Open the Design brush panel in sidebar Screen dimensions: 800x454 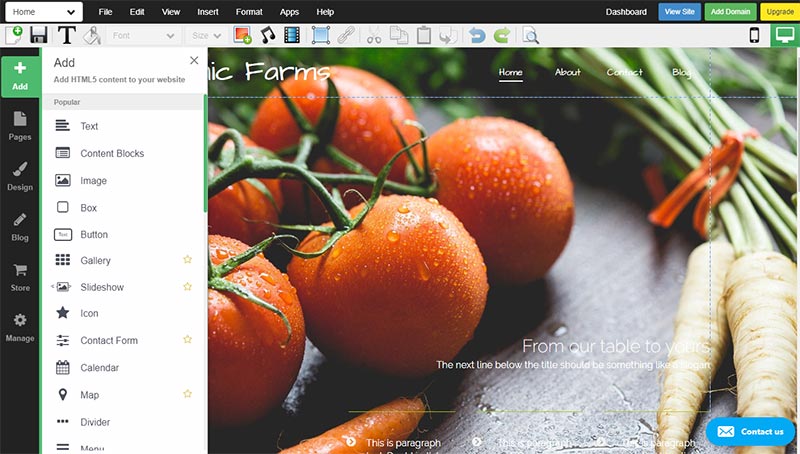[20, 176]
